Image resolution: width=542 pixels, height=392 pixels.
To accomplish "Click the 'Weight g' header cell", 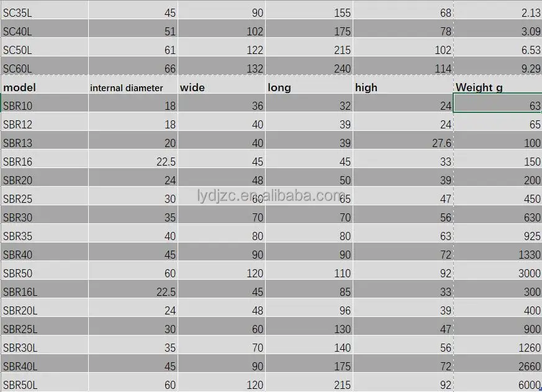I will coord(497,87).
